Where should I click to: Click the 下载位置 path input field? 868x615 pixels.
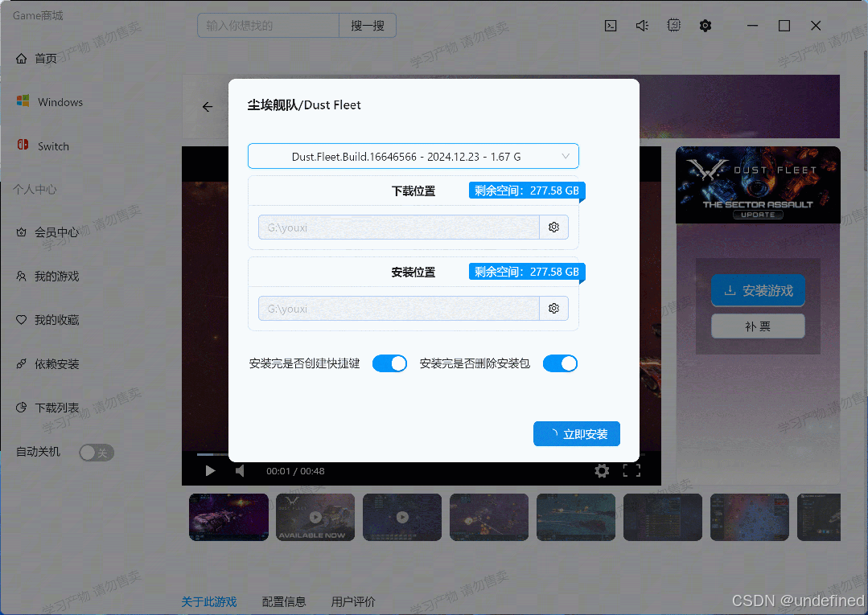pos(398,228)
